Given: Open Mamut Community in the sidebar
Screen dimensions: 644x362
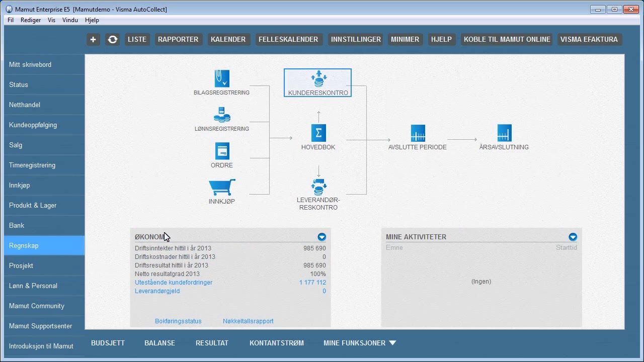Looking at the screenshot, I should (44, 306).
